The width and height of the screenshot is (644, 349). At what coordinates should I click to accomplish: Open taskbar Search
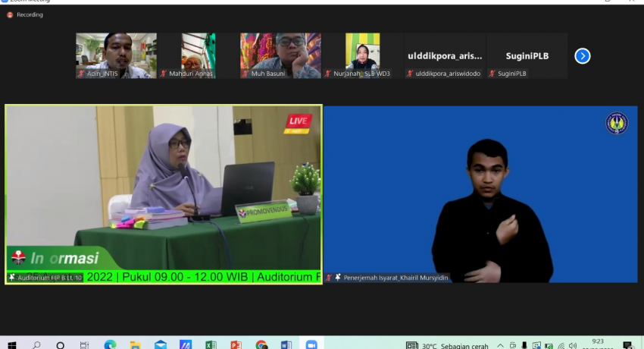tap(36, 345)
